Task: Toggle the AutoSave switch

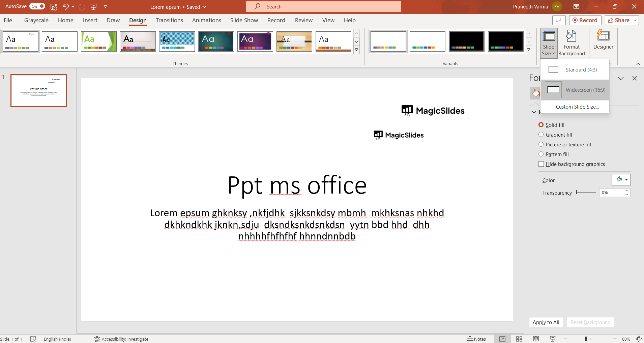Action: coord(37,6)
